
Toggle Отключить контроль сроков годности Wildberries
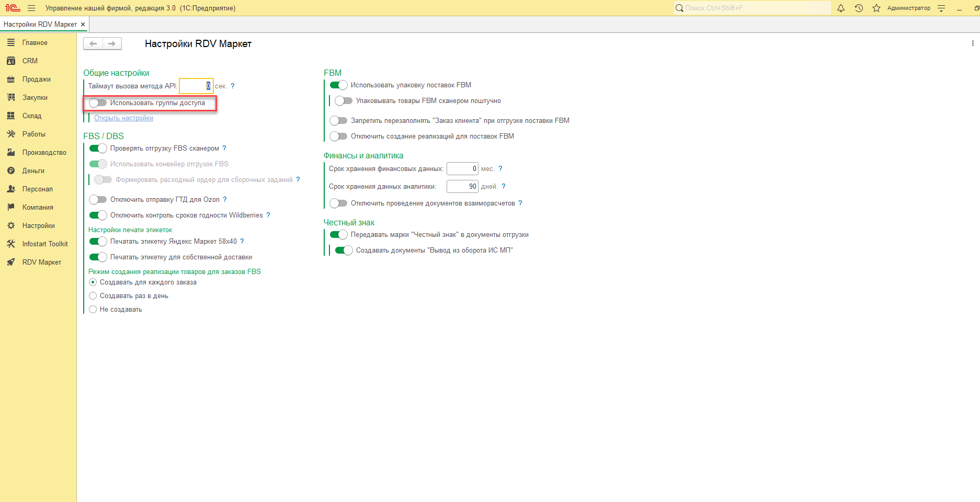pos(98,215)
